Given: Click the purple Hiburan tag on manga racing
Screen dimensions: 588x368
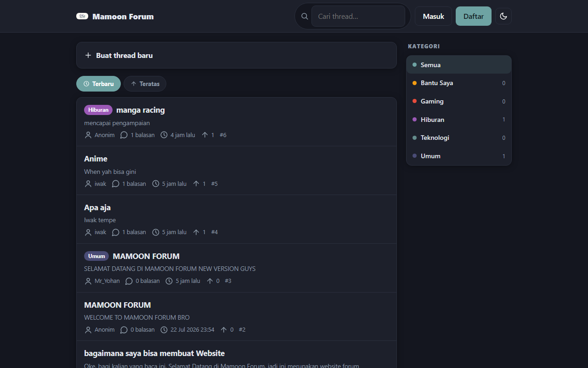Looking at the screenshot, I should click(x=98, y=110).
